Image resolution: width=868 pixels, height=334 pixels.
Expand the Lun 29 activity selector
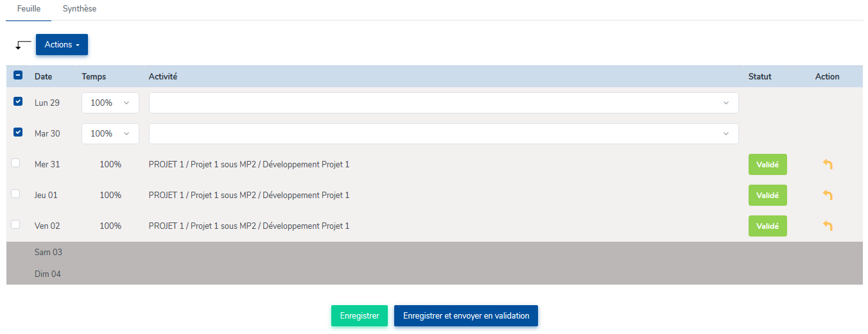444,103
